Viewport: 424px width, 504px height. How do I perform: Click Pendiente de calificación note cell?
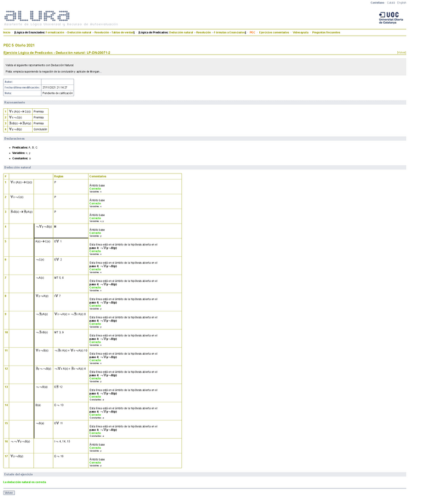click(x=57, y=93)
